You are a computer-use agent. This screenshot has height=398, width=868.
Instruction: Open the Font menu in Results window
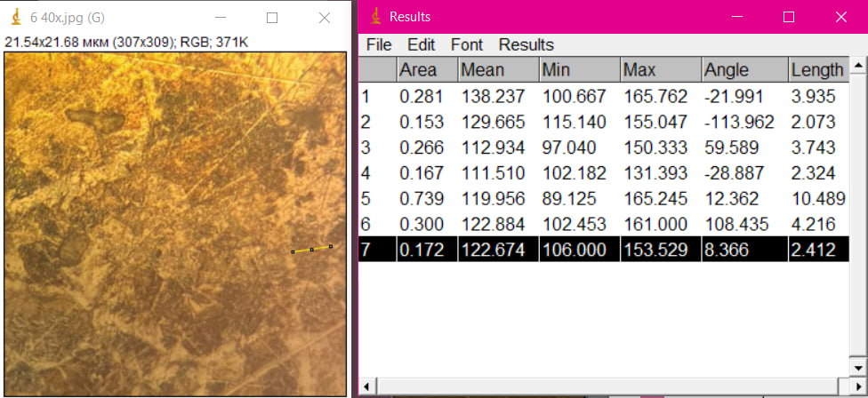(467, 44)
